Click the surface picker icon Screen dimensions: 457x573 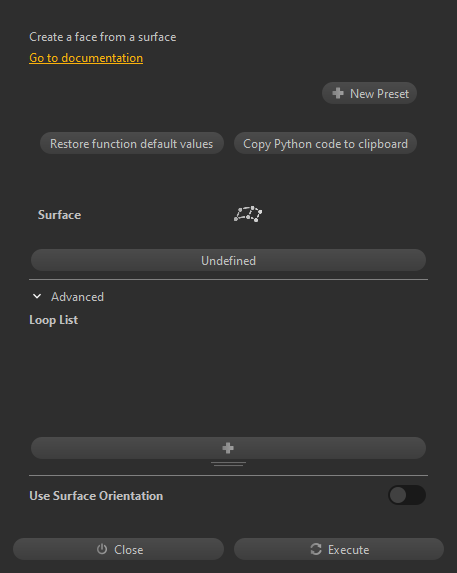[x=248, y=214]
